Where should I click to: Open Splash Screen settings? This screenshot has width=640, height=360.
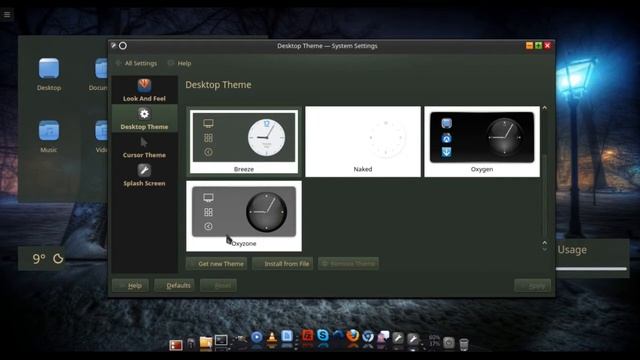[x=144, y=175]
